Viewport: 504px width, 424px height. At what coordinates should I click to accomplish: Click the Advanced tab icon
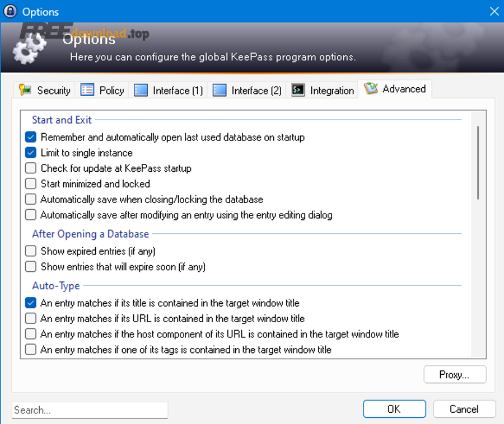pyautogui.click(x=371, y=89)
